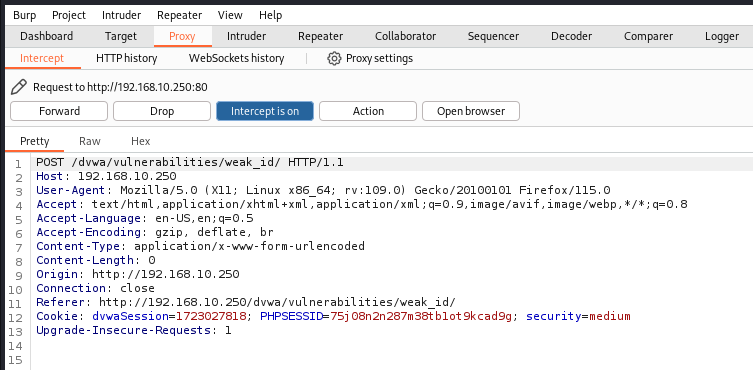This screenshot has width=753, height=370.
Task: Click the Content-Type header line
Action: pos(201,246)
